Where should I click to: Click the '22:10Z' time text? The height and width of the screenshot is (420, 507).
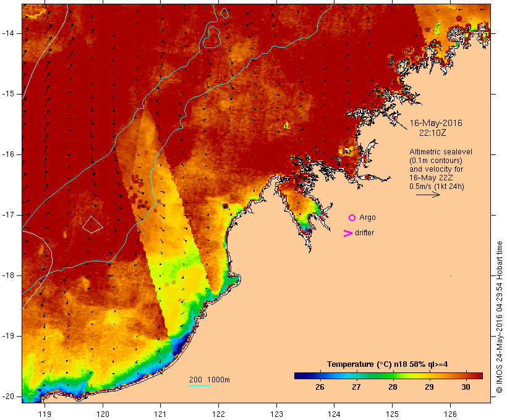(433, 133)
